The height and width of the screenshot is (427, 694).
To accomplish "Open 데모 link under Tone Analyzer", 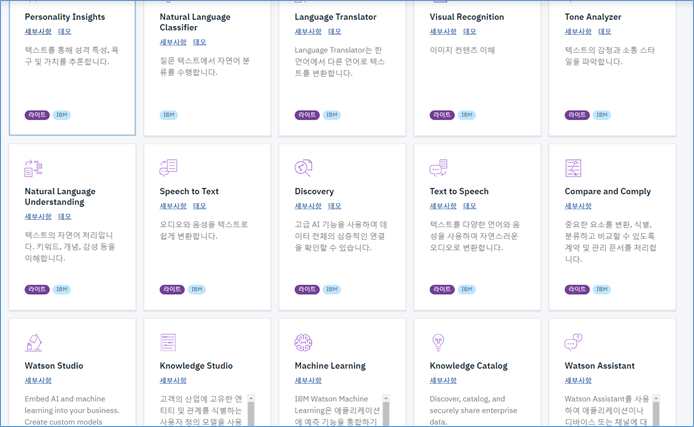I will coord(605,31).
